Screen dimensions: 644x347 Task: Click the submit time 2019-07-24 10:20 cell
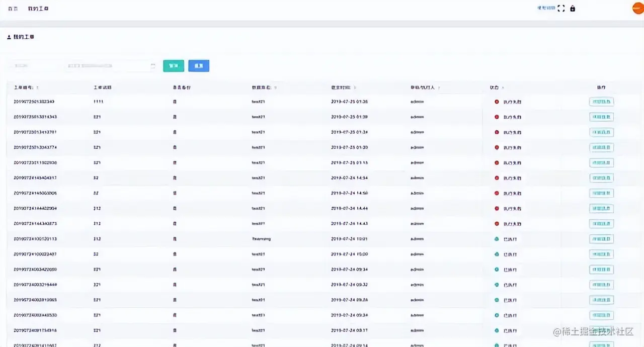click(349, 254)
